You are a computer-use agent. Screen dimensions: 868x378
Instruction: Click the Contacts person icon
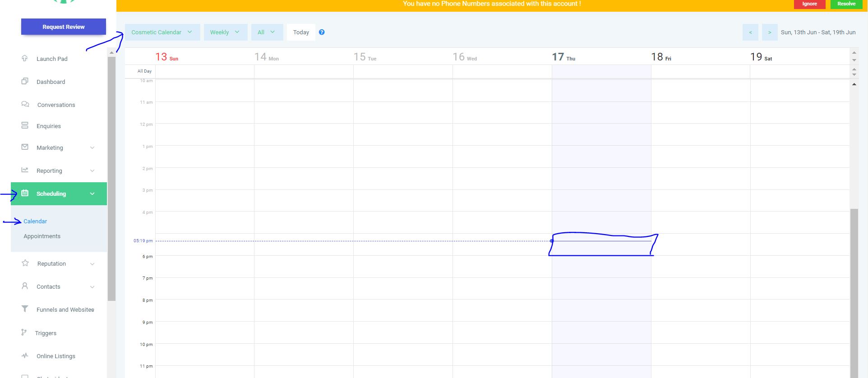(25, 286)
